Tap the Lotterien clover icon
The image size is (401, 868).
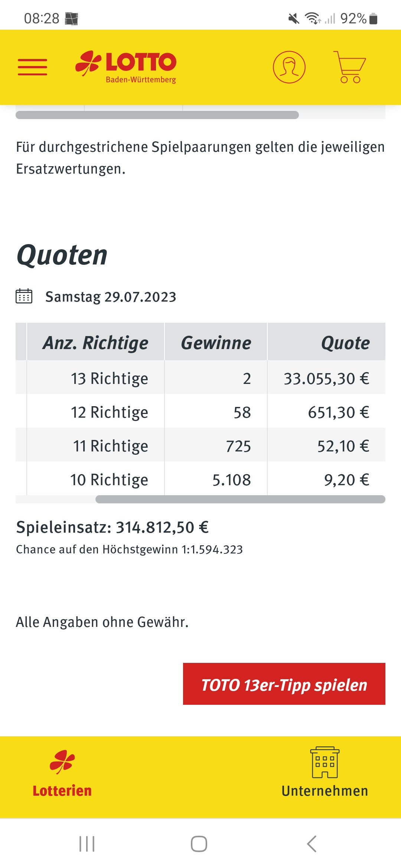tap(62, 762)
